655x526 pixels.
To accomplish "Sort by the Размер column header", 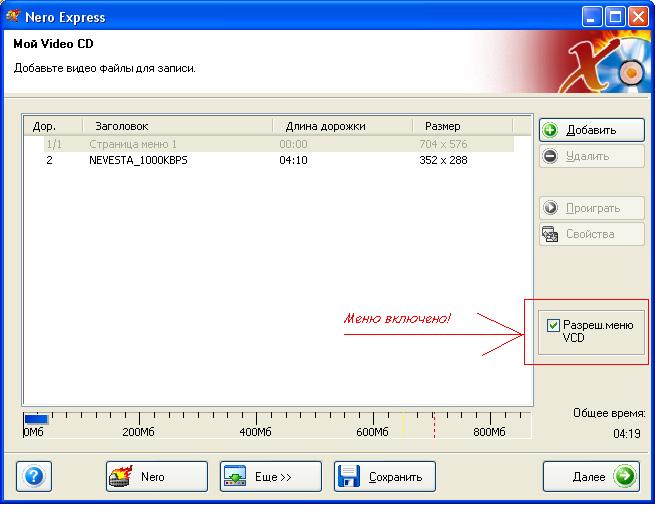I will click(462, 126).
